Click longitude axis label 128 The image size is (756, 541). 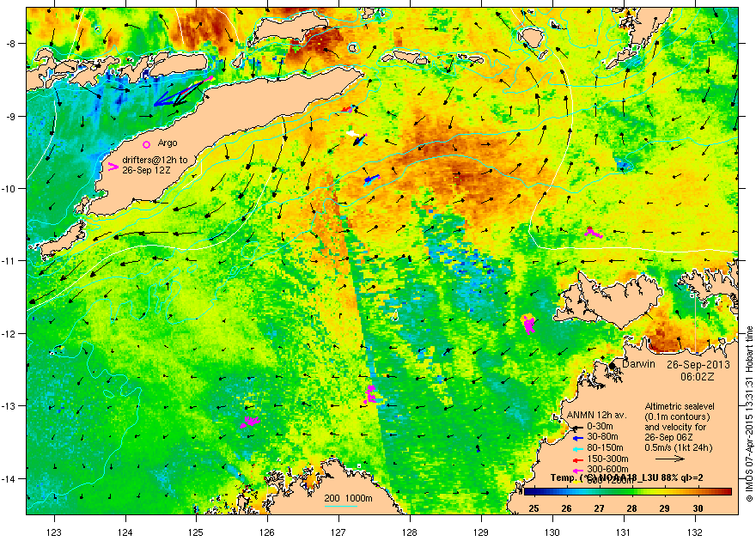click(410, 532)
